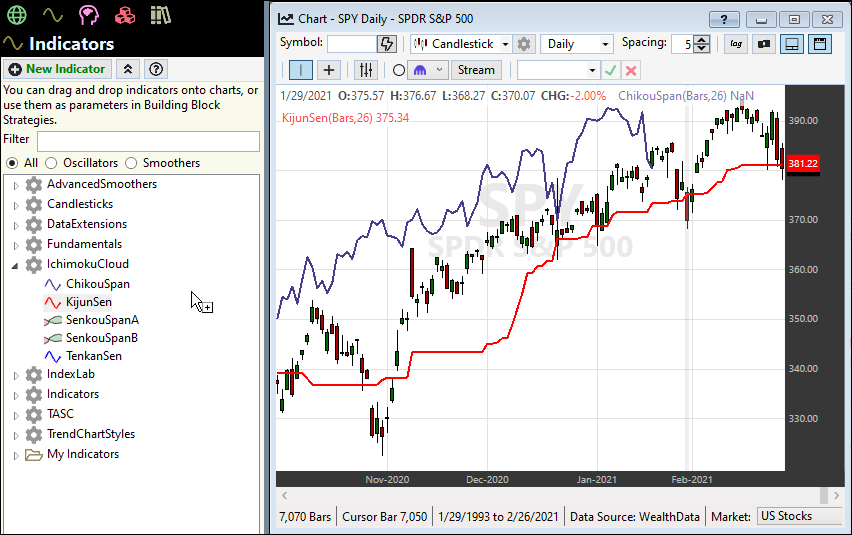The height and width of the screenshot is (535, 852).
Task: Open the chart preferences sliders icon
Action: click(366, 70)
